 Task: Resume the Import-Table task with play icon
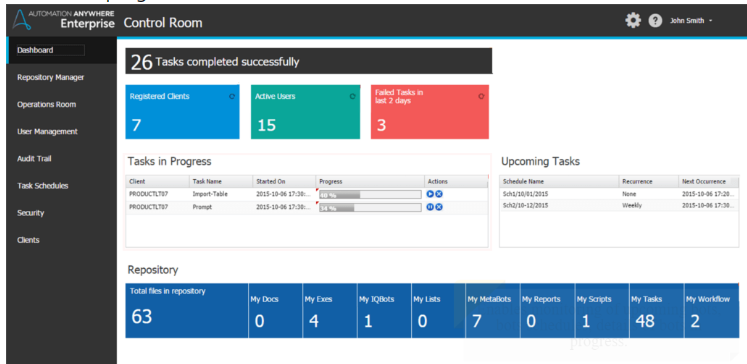430,194
